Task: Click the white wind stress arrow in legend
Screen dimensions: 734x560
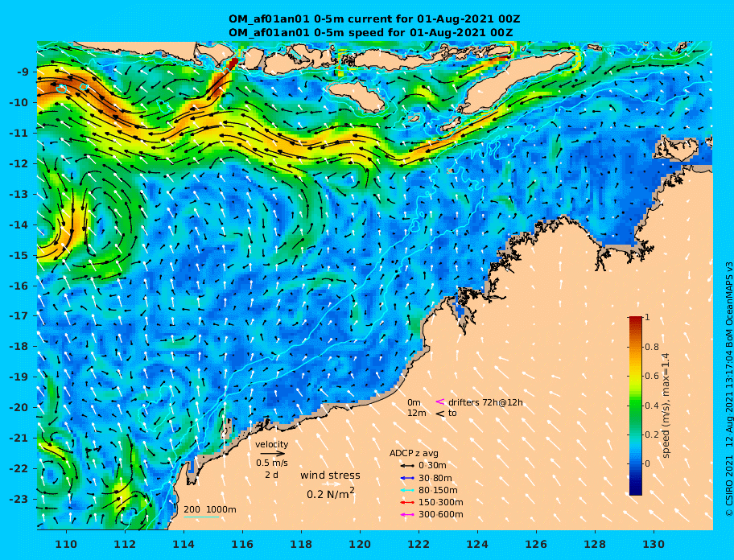Action: [x=331, y=484]
